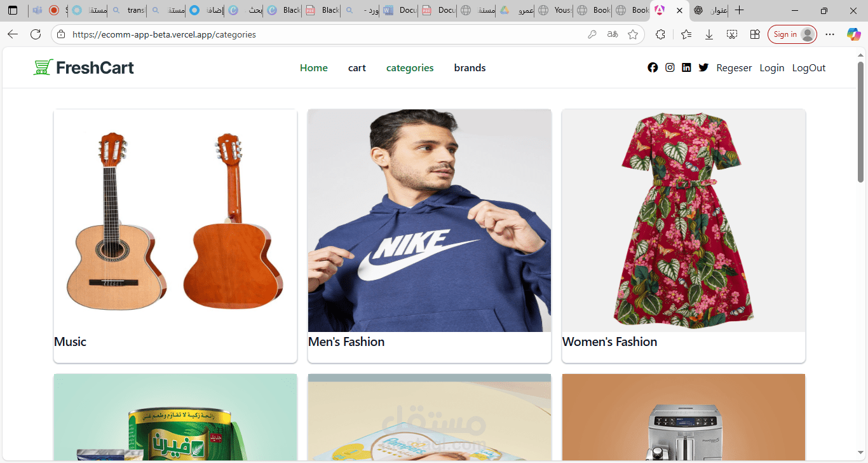Switch to the 'Black' PDF tab
The height and width of the screenshot is (463, 868).
(322, 10)
